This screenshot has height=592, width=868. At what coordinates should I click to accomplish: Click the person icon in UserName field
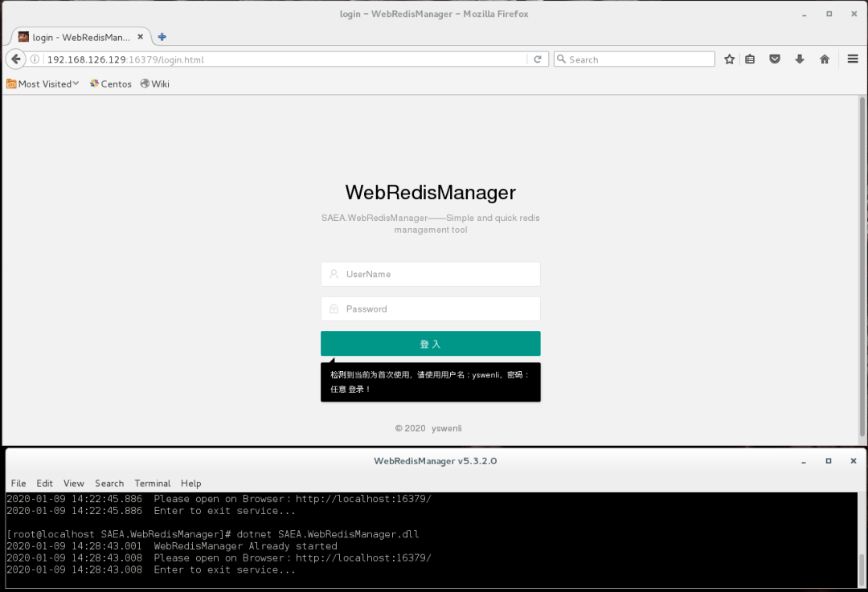click(x=334, y=274)
